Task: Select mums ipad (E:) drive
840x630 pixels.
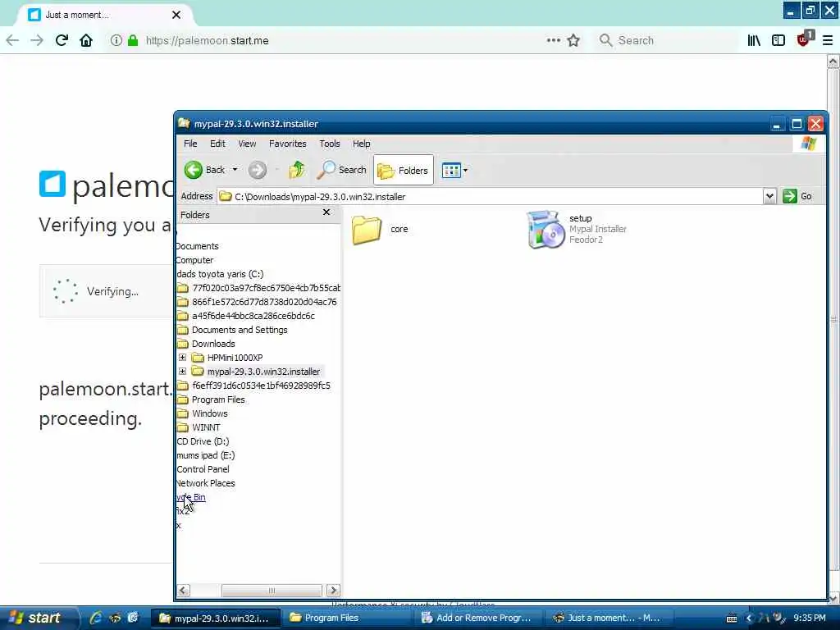Action: pos(206,455)
